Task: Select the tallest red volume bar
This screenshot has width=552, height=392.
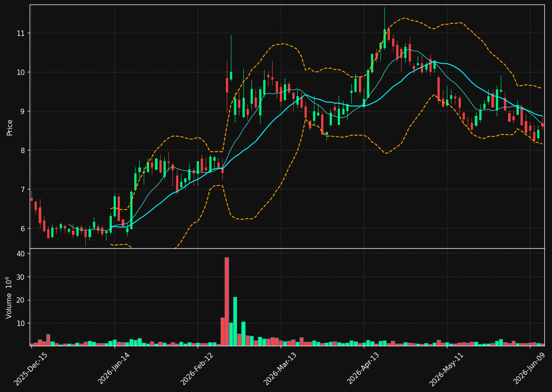Action: click(227, 301)
